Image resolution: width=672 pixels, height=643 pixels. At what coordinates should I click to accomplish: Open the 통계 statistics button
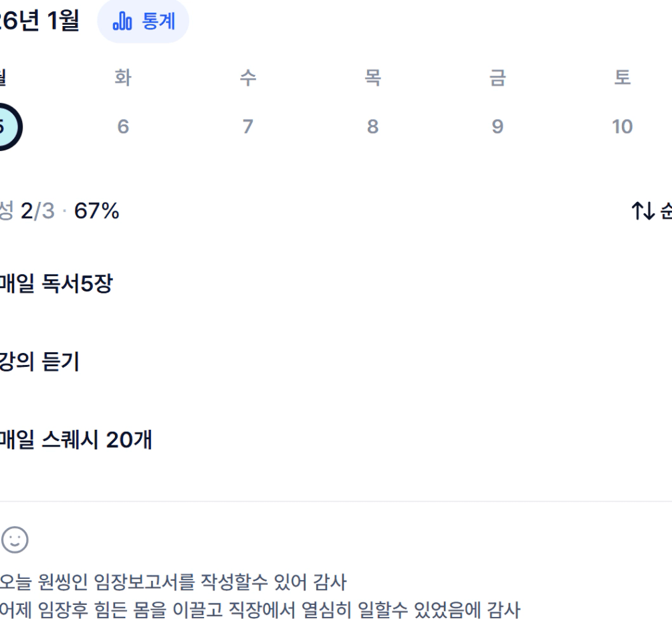coord(143,21)
